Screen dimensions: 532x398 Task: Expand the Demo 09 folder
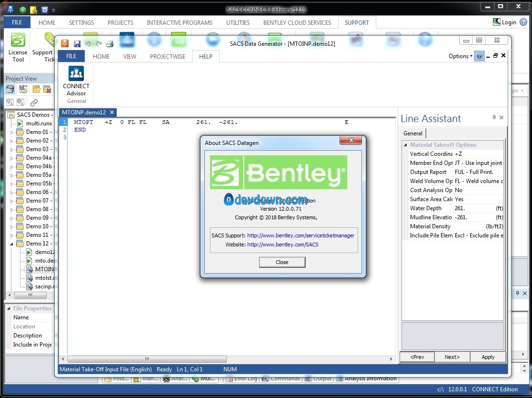point(11,218)
